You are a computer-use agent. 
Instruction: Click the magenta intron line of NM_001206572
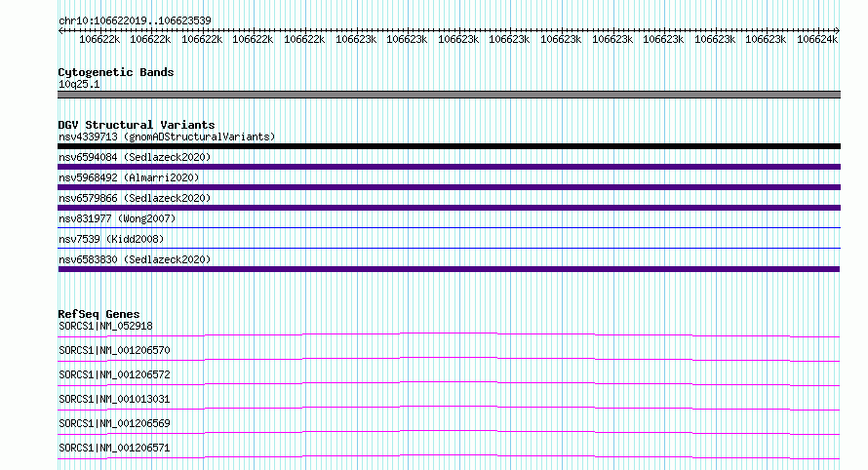449,383
